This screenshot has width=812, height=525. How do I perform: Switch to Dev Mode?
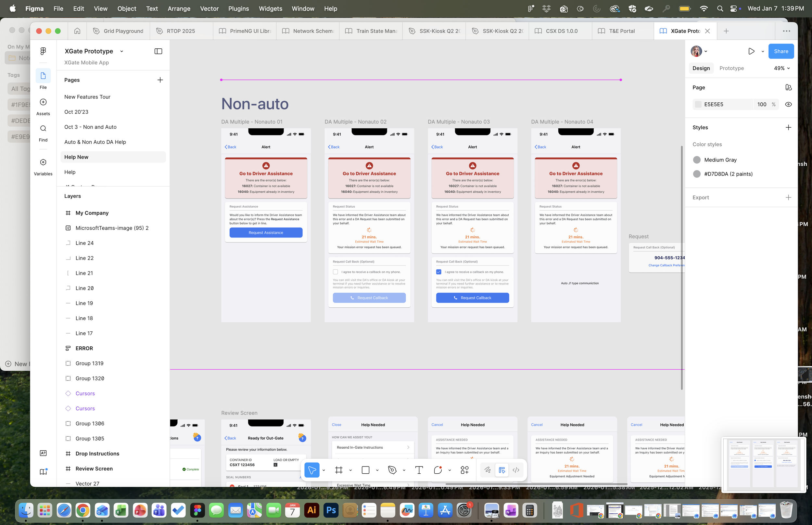[x=516, y=470]
